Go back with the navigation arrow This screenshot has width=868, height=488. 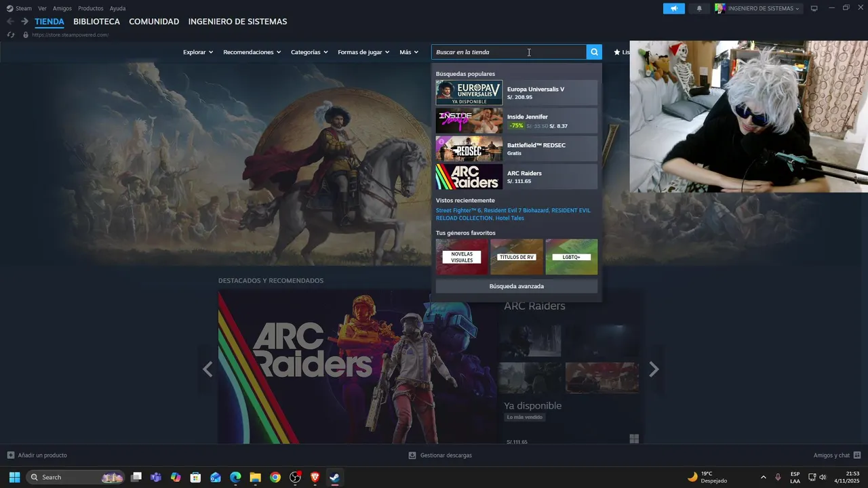10,22
